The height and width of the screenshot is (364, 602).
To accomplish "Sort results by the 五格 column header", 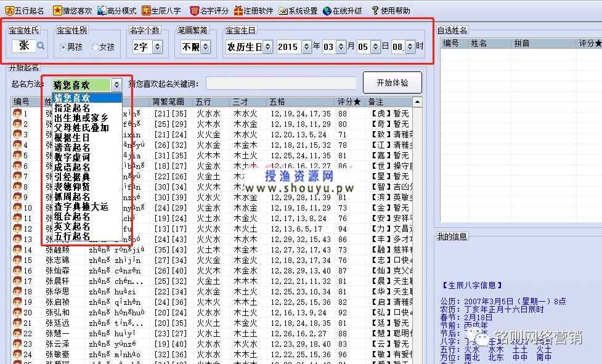I will coord(300,102).
